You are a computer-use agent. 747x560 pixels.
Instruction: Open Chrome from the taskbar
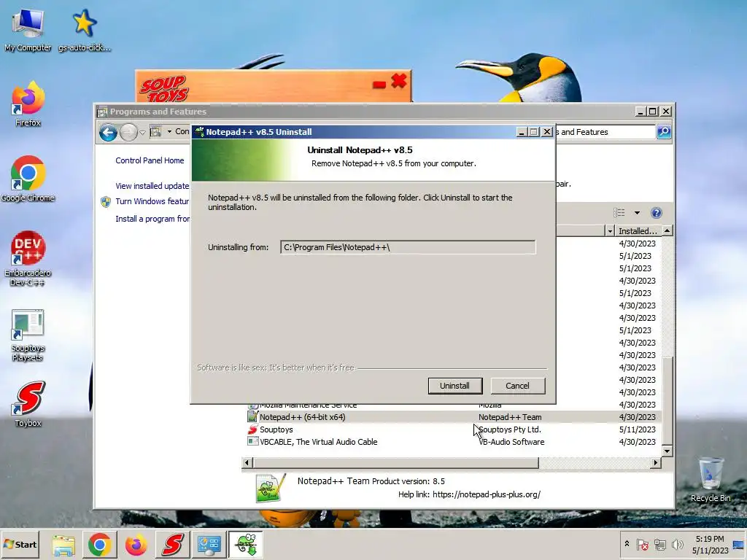coord(99,545)
